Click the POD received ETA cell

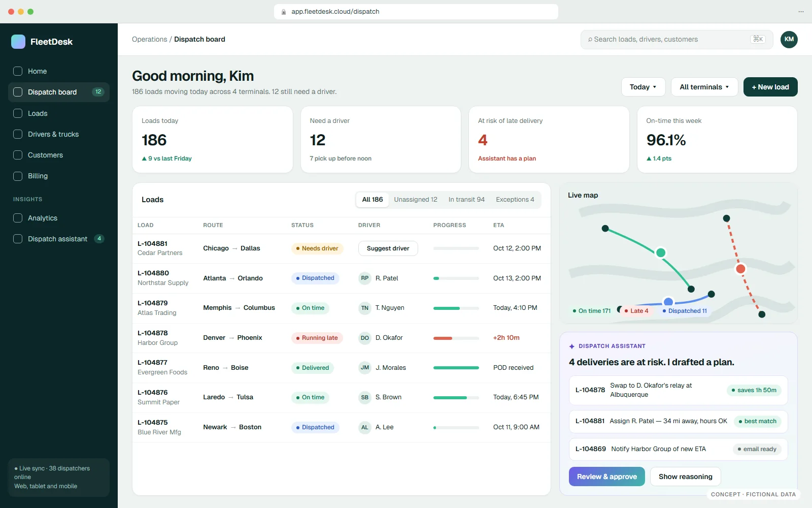514,368
